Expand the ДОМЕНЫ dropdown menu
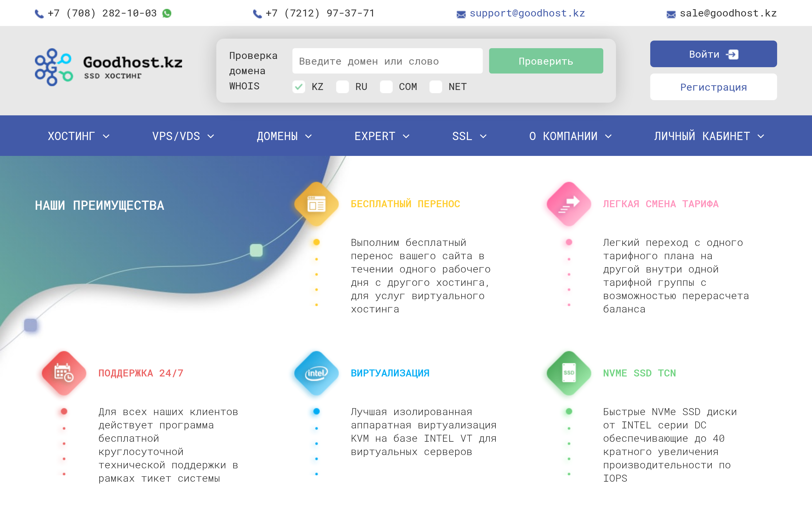 285,136
